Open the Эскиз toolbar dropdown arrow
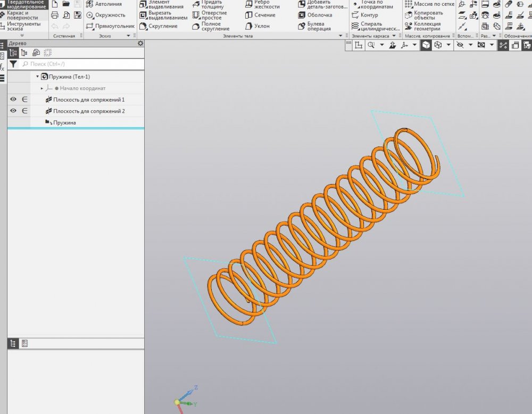This screenshot has height=414, width=532. point(128,36)
